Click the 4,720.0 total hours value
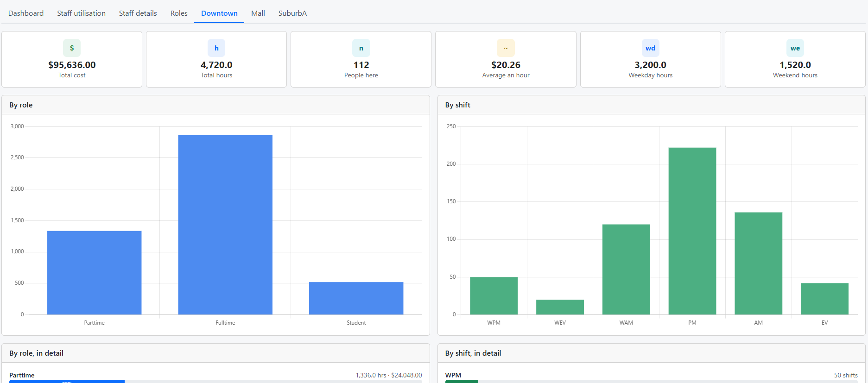Viewport: 868px width, 383px height. click(216, 65)
